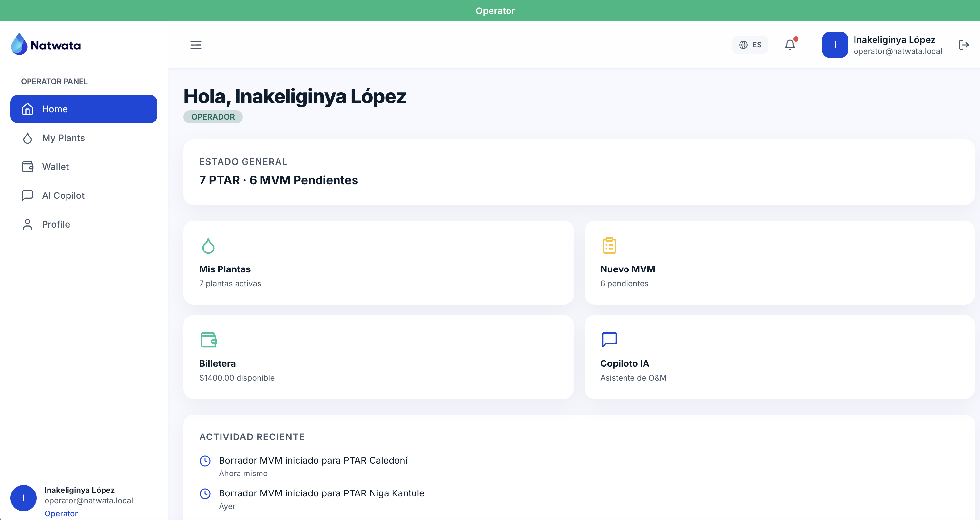Viewport: 980px width, 520px height.
Task: Open the Wallet sidebar item
Action: click(55, 166)
